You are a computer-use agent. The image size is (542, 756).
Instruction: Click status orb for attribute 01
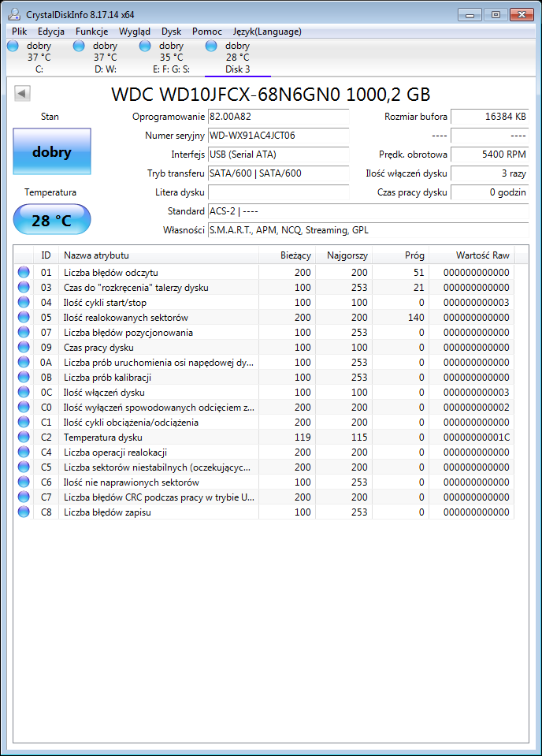coord(24,272)
